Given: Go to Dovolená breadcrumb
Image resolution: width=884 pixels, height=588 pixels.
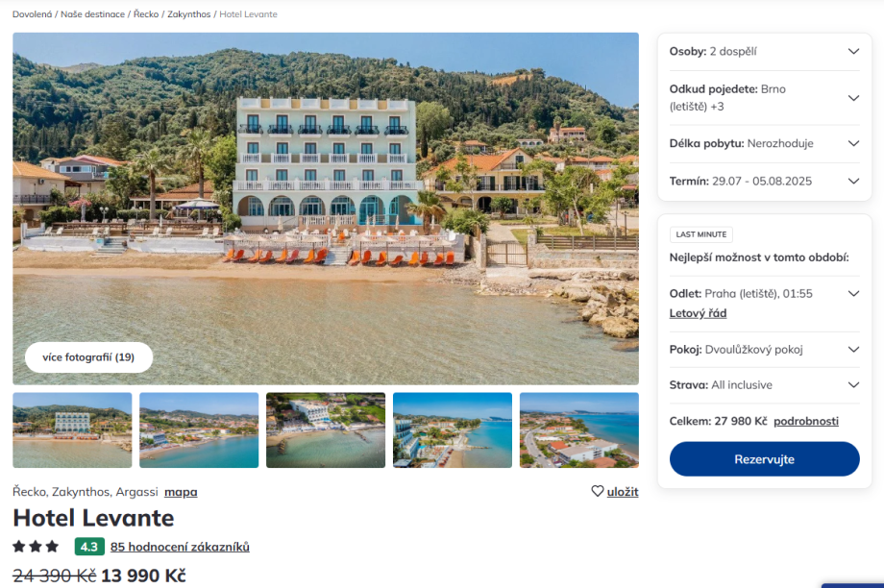Looking at the screenshot, I should [32, 14].
